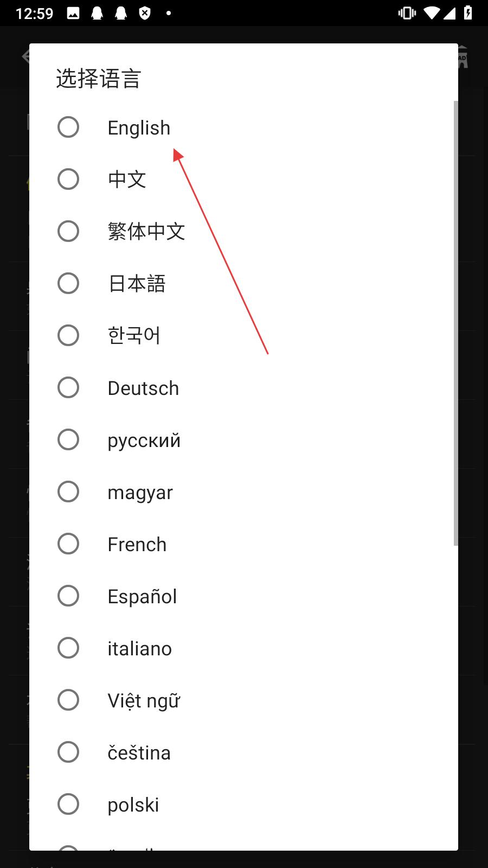This screenshot has width=488, height=868.
Task: Click the language list scrollbar
Action: (x=455, y=323)
